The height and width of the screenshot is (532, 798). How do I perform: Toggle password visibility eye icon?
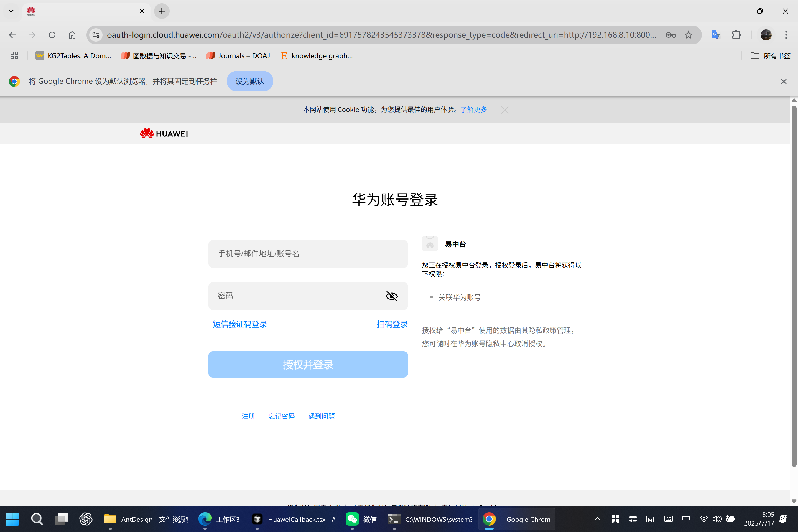pyautogui.click(x=392, y=296)
